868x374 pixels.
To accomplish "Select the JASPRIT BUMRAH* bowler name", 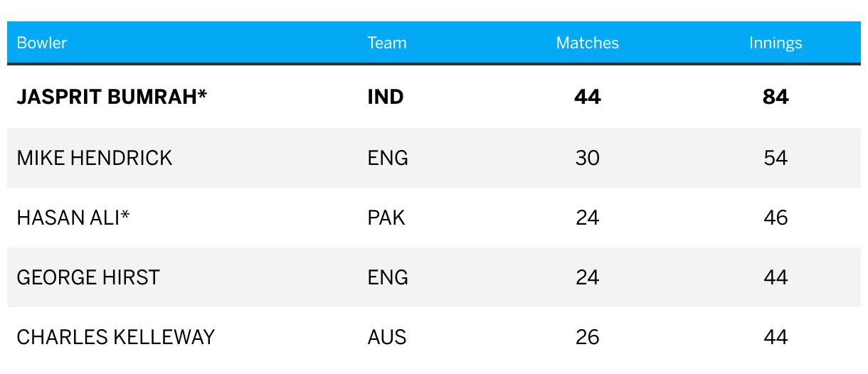I will (x=112, y=97).
